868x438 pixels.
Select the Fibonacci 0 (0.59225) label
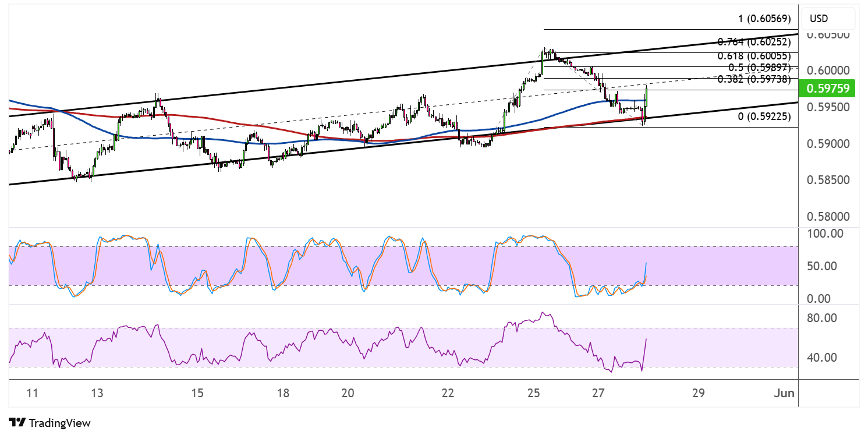tap(764, 116)
